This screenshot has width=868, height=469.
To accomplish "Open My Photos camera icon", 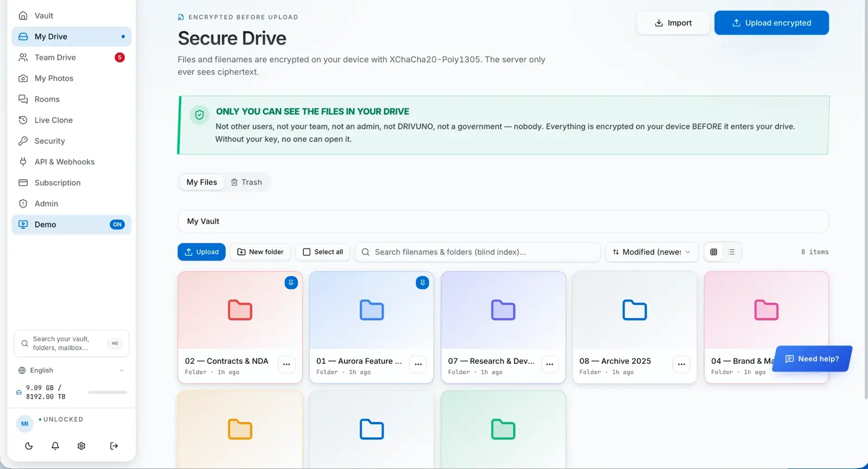I will [23, 78].
